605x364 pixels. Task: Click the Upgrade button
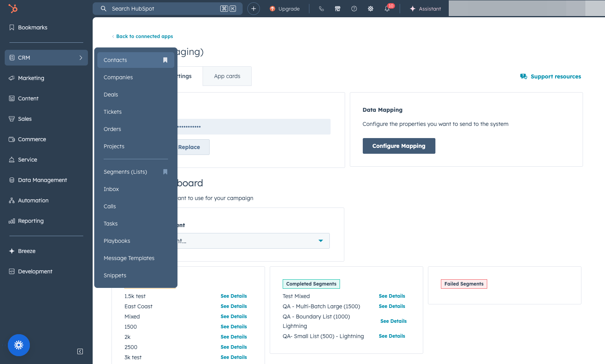click(x=285, y=9)
